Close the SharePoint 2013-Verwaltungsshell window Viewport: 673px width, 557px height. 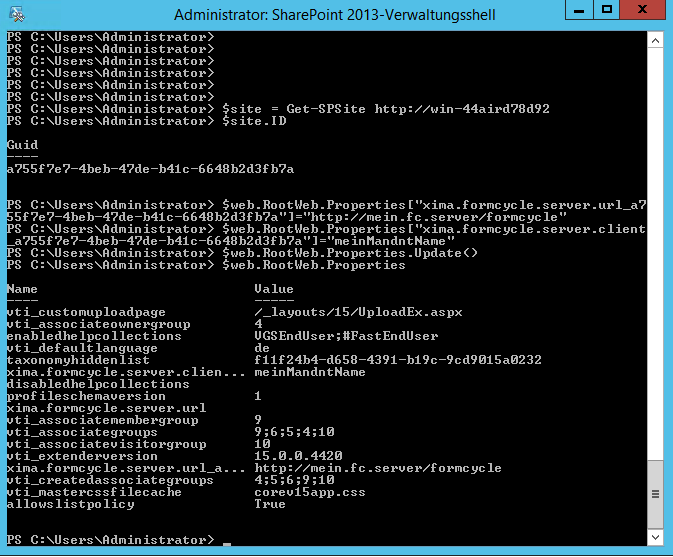coord(643,12)
